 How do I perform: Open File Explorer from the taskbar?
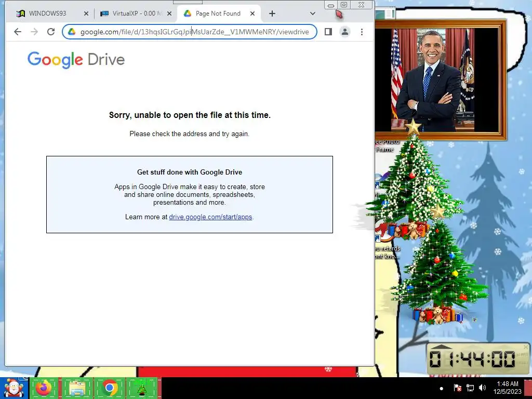(77, 388)
